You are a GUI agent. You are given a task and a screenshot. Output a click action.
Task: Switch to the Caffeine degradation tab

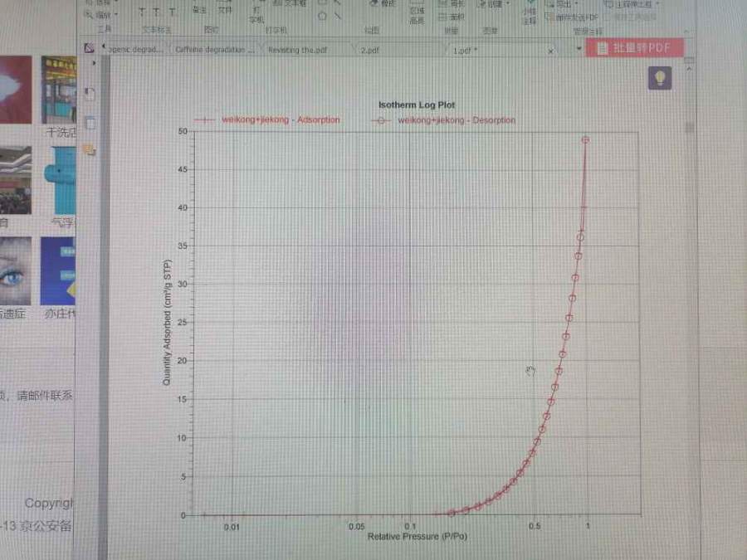[x=215, y=50]
